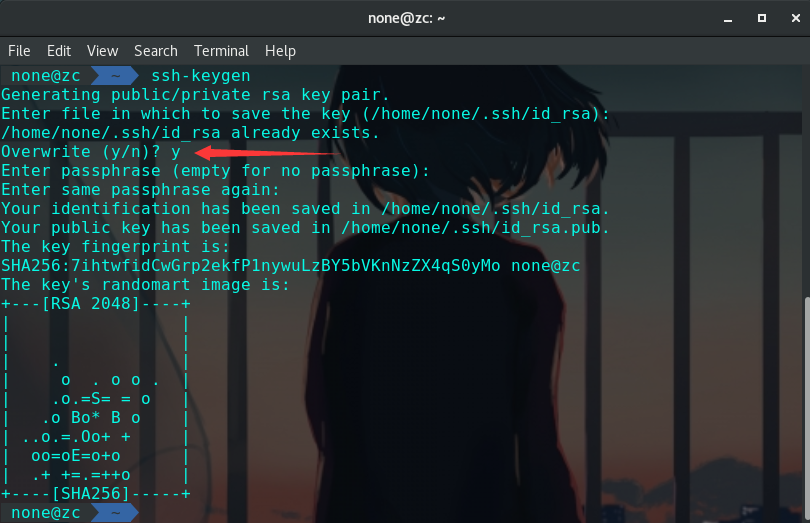Click the 'Overwrite (y/n)? y' line
This screenshot has width=810, height=523.
(x=91, y=152)
